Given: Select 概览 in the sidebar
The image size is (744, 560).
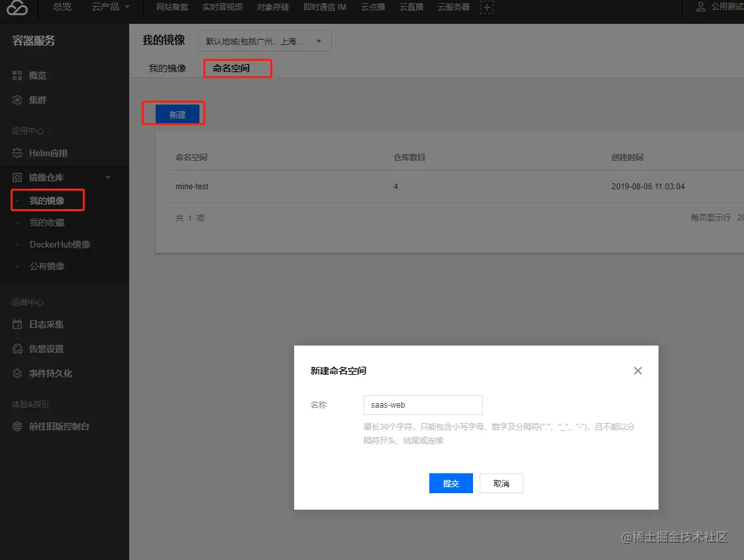Looking at the screenshot, I should tap(38, 75).
